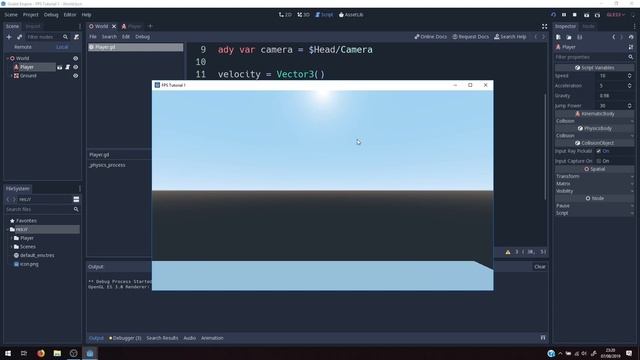
Task: Collapse the res:// root folder
Action: 7,229
